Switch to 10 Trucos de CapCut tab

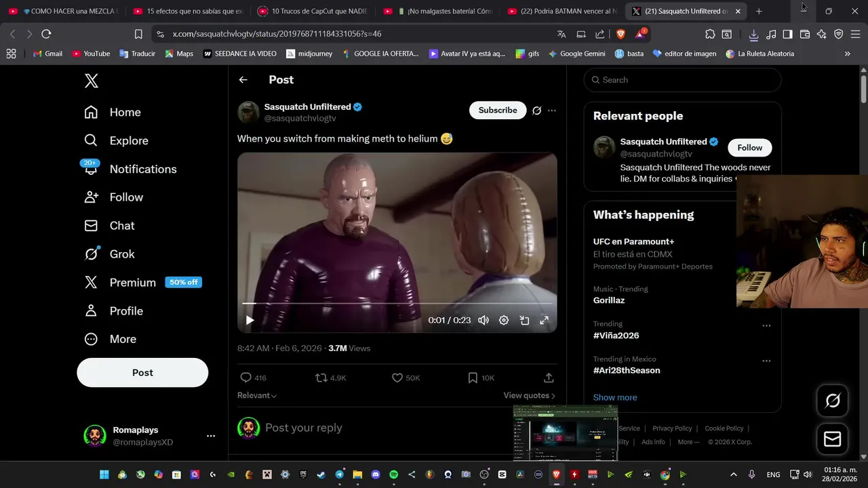point(313,12)
